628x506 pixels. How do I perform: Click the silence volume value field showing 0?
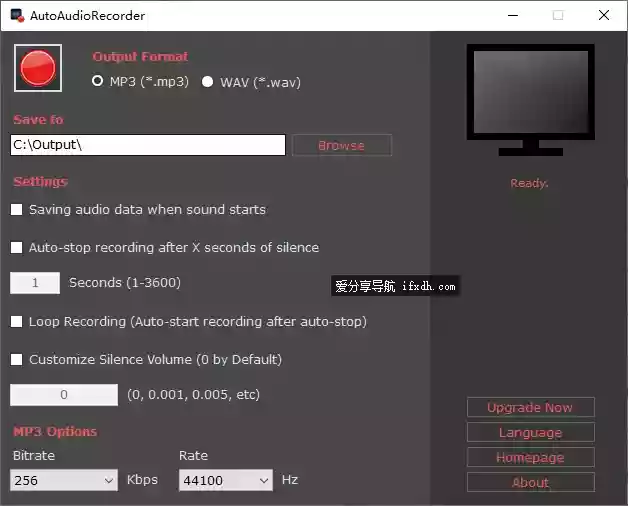pyautogui.click(x=64, y=395)
